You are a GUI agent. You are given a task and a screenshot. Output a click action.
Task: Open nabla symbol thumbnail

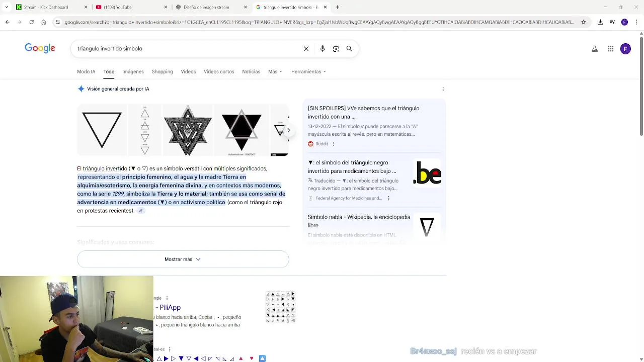point(427,227)
